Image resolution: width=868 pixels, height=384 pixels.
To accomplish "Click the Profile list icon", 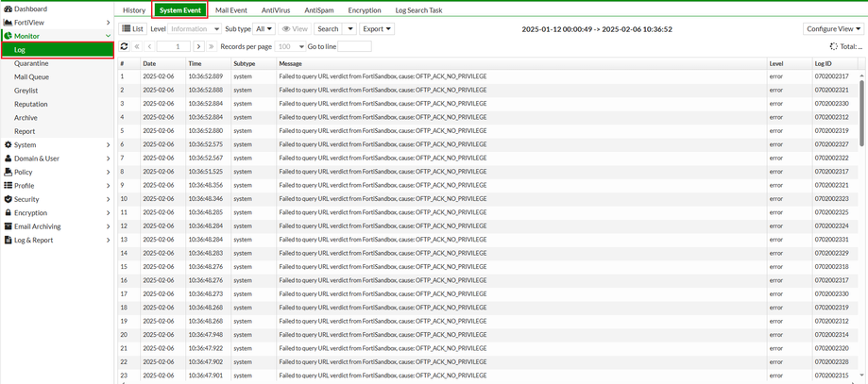I will click(9, 185).
